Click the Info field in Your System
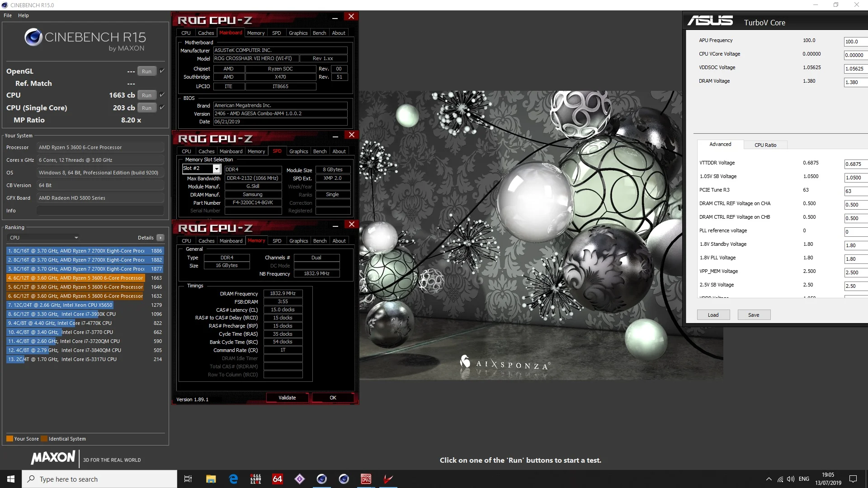Screen dimensions: 868x488 point(100,211)
